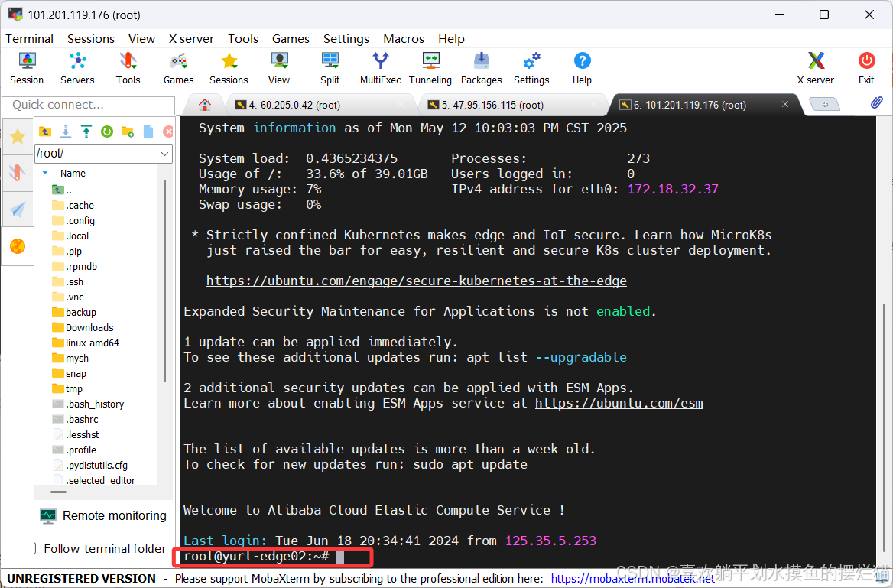
Task: Open the Tools toolbar icon
Action: (x=128, y=68)
